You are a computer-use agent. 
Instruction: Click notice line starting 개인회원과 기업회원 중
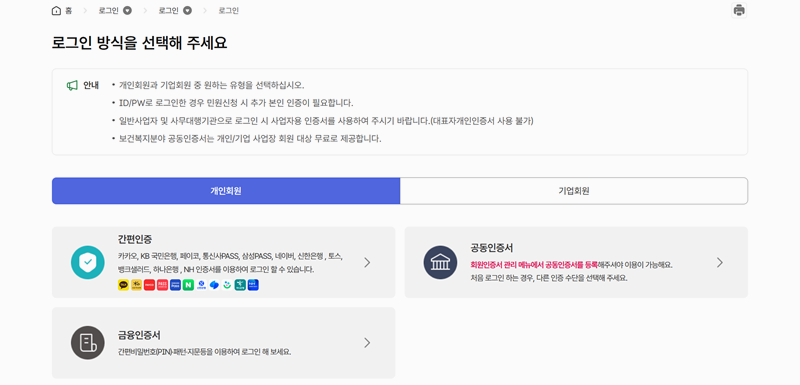pyautogui.click(x=211, y=85)
